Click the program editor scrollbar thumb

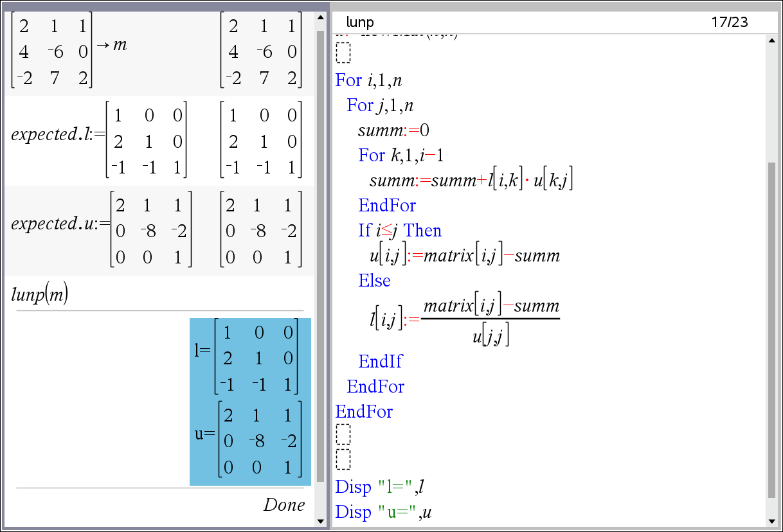coord(772,328)
